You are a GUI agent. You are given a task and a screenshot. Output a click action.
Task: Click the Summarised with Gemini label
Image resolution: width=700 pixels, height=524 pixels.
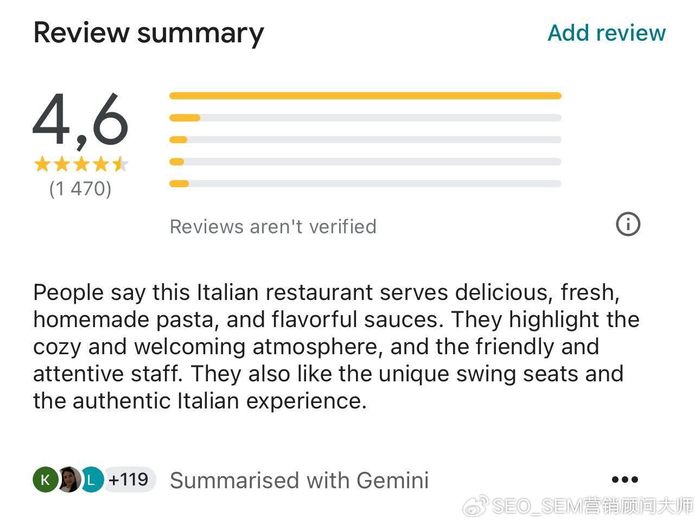(299, 481)
